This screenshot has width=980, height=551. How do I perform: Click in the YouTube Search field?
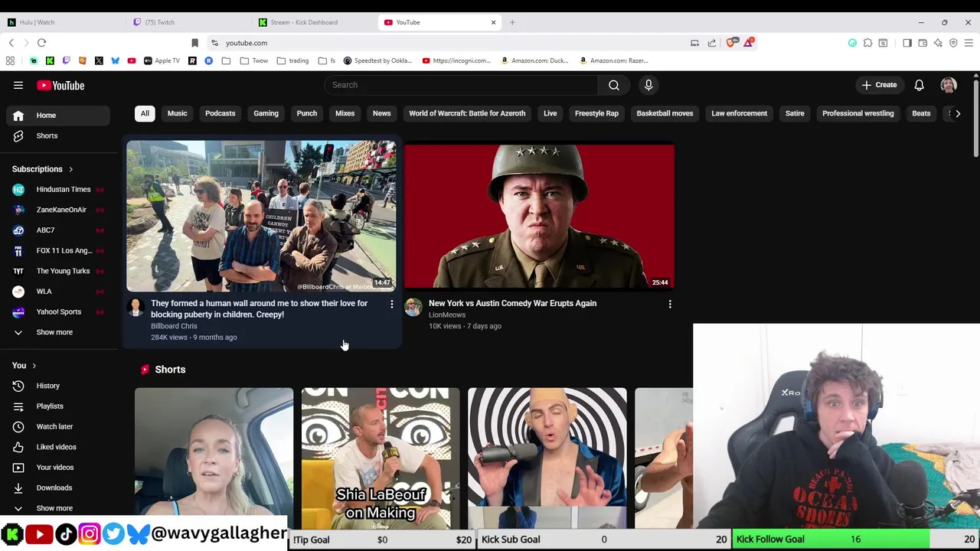point(461,85)
